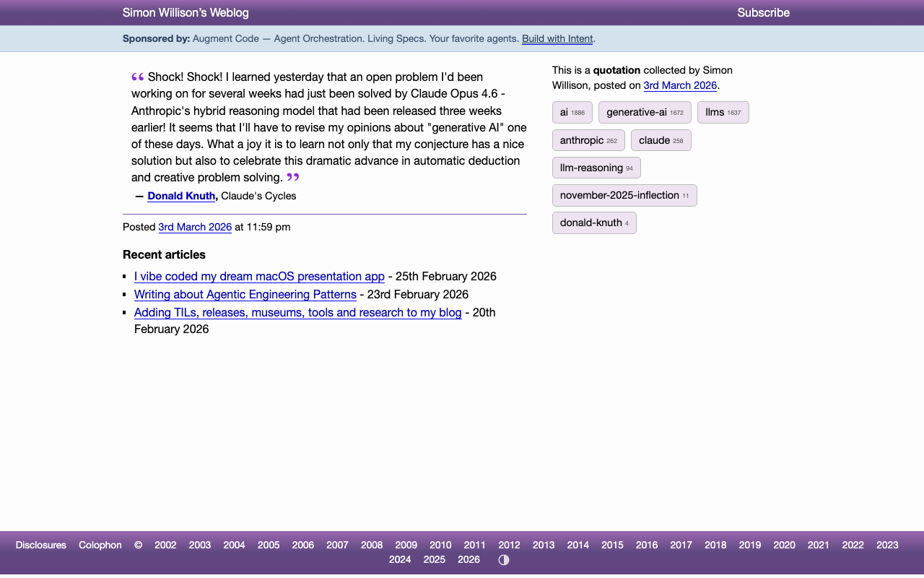Screen dimensions: 924x578
Task: Browse the "generative-ai" tag
Action: point(644,112)
